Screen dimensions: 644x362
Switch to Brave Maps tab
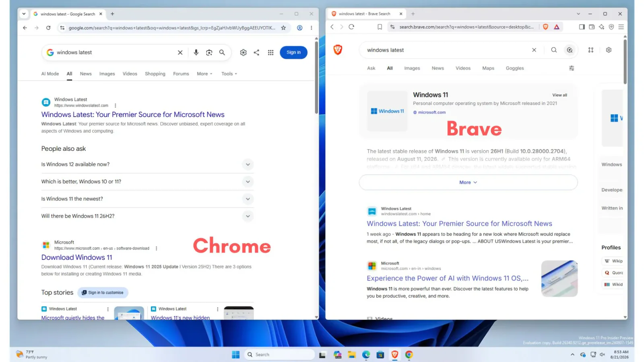pyautogui.click(x=488, y=68)
